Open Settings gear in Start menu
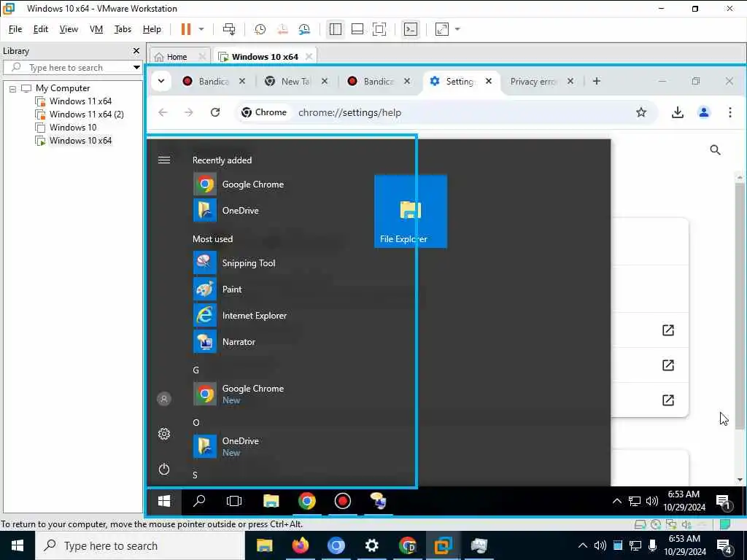Viewport: 747px width, 560px height. pyautogui.click(x=164, y=434)
